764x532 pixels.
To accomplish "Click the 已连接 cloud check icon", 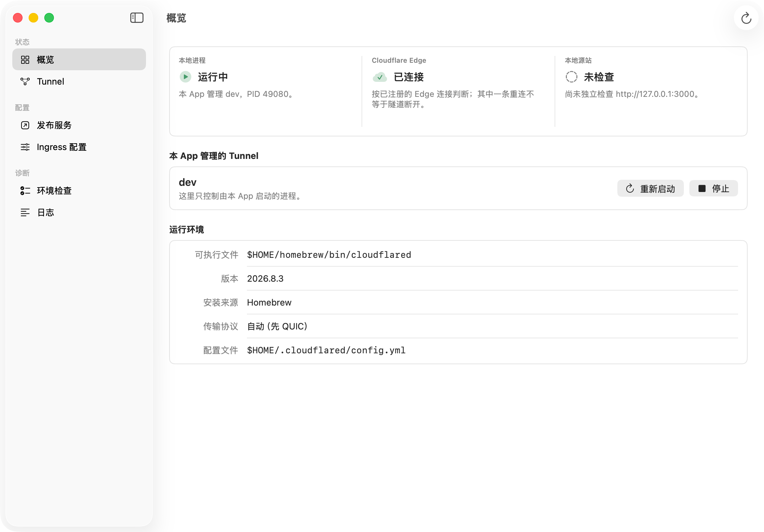I will tap(380, 77).
